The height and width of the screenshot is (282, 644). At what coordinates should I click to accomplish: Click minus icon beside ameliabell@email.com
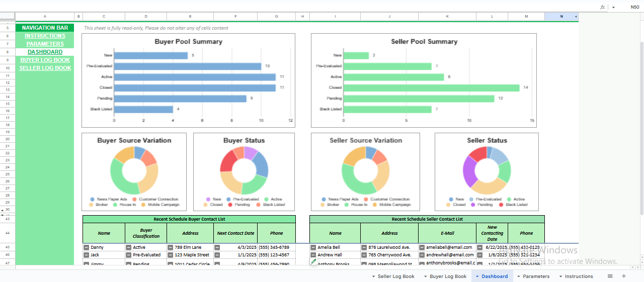[x=422, y=247]
